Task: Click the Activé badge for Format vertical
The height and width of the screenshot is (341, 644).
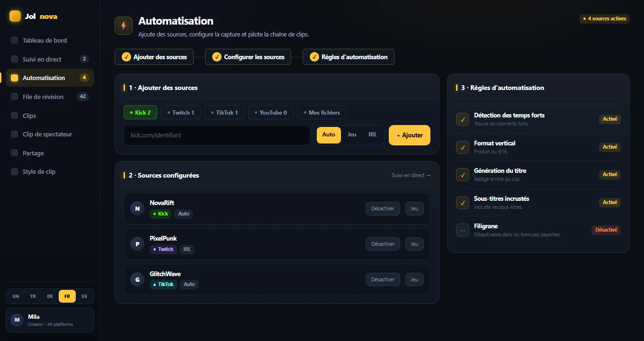Action: (x=610, y=147)
